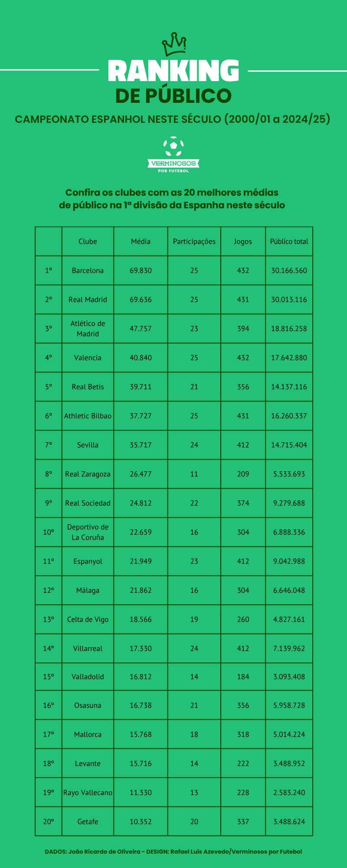This screenshot has height=868, width=347.
Task: Click the Real Madrid club cell
Action: point(88,299)
